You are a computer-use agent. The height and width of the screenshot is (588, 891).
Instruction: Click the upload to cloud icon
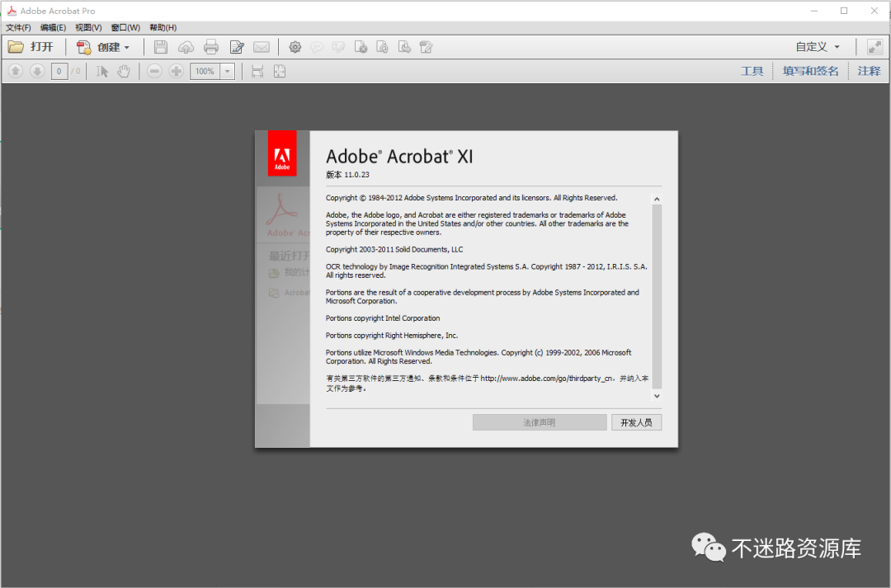tap(186, 47)
